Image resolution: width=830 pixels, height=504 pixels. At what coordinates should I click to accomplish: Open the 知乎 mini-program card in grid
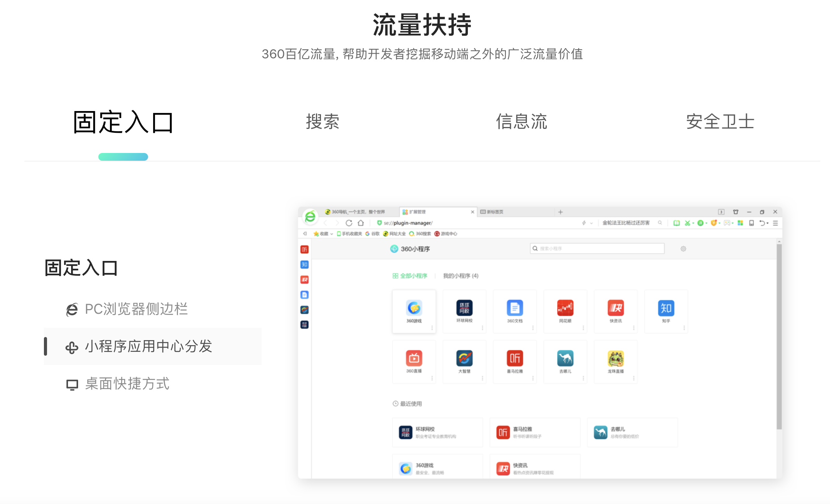tap(666, 311)
